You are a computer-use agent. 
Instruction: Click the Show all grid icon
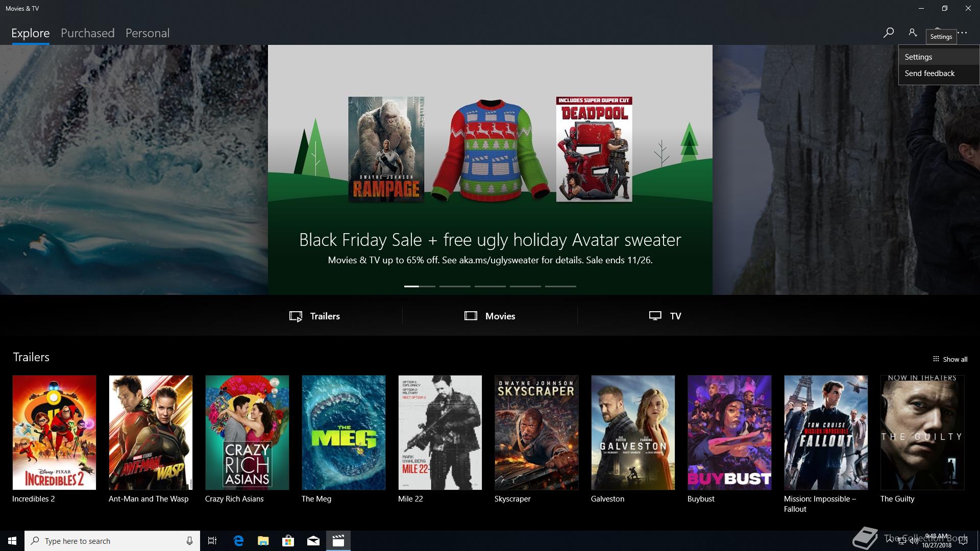pos(936,359)
